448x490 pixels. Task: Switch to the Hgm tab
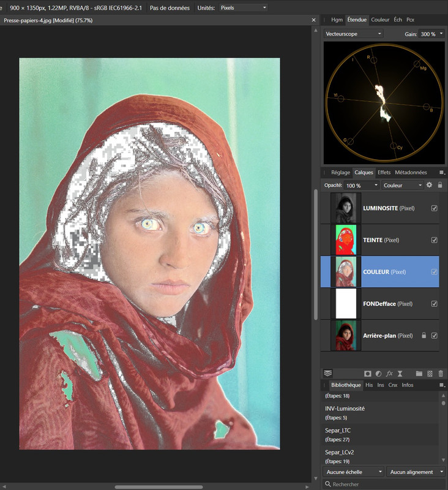[x=337, y=20]
